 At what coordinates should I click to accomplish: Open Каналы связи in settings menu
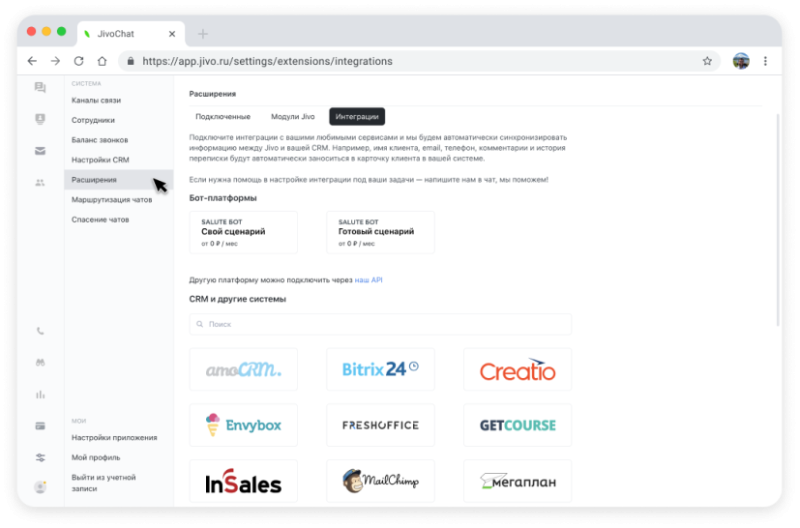tap(96, 100)
